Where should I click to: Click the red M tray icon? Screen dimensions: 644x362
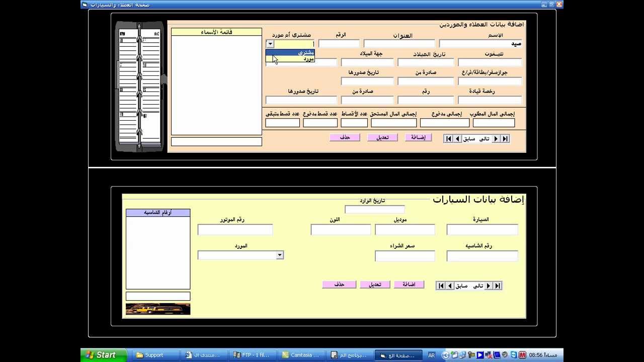(523, 355)
